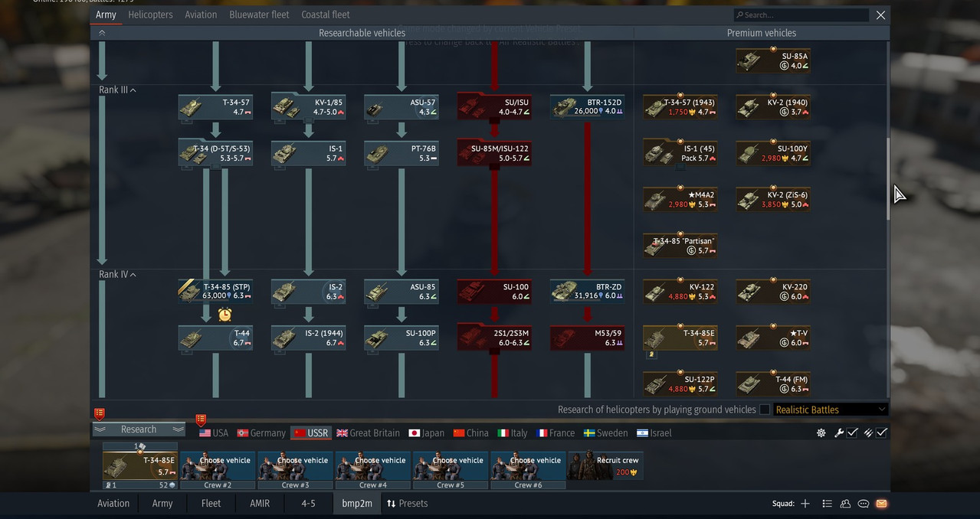
Task: Select the BTR-ZD vehicle
Action: [x=587, y=292]
